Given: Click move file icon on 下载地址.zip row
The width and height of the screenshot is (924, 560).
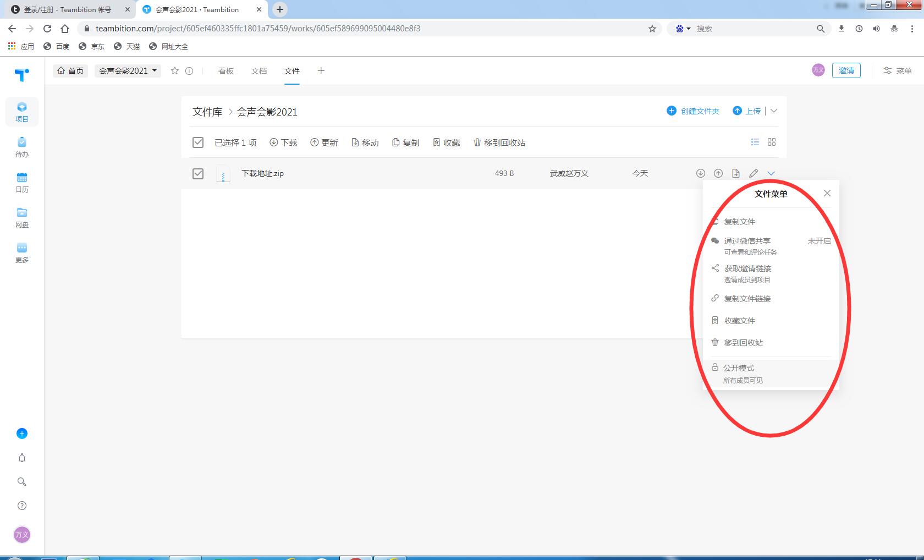Looking at the screenshot, I should [736, 173].
